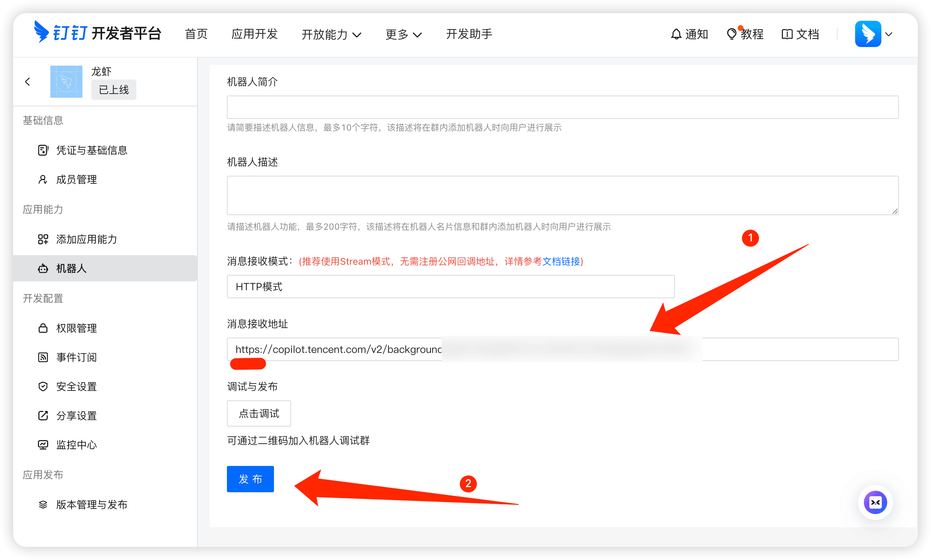Open the 监控中心 monitoring center

pos(76,444)
